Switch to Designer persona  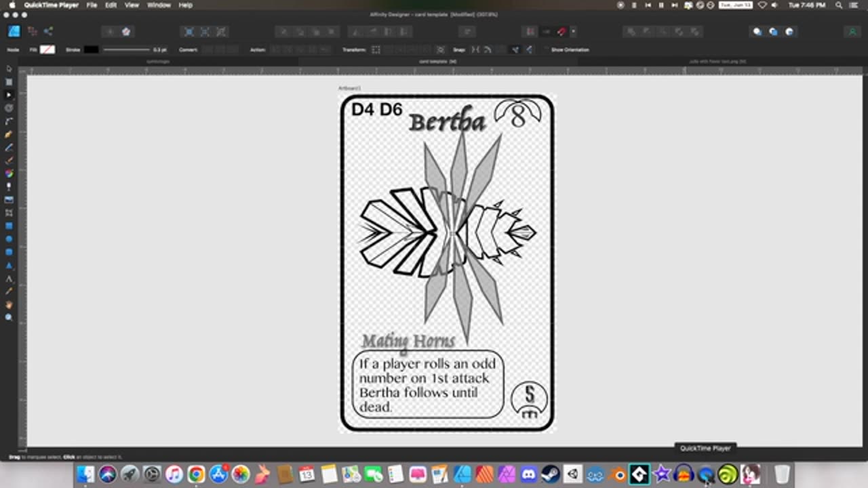[x=14, y=31]
